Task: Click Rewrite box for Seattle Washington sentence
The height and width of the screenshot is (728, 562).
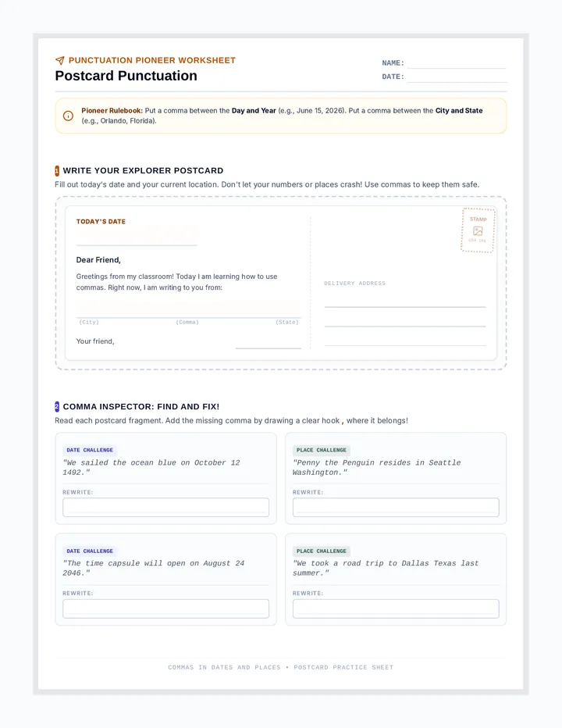Action: tap(396, 508)
